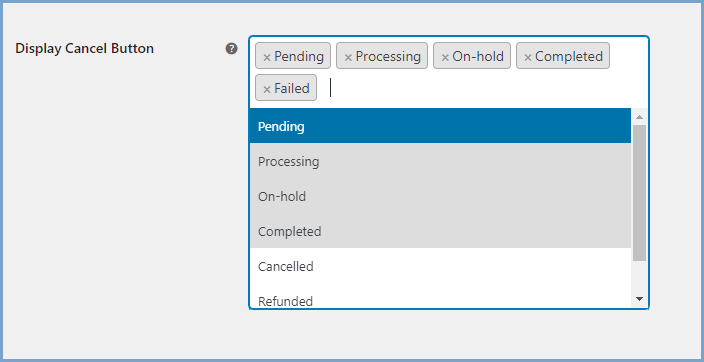Click the Pending selected tag label
Image resolution: width=704 pixels, height=362 pixels.
pos(299,56)
